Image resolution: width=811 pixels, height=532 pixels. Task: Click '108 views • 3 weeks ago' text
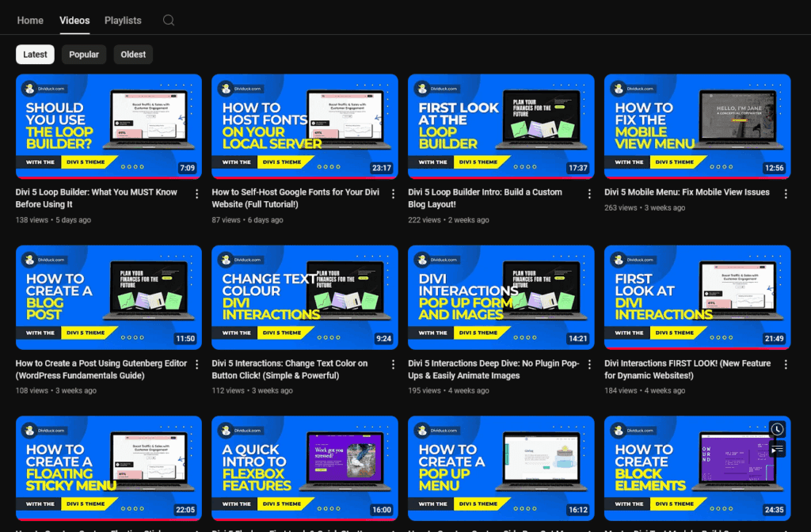(x=56, y=390)
